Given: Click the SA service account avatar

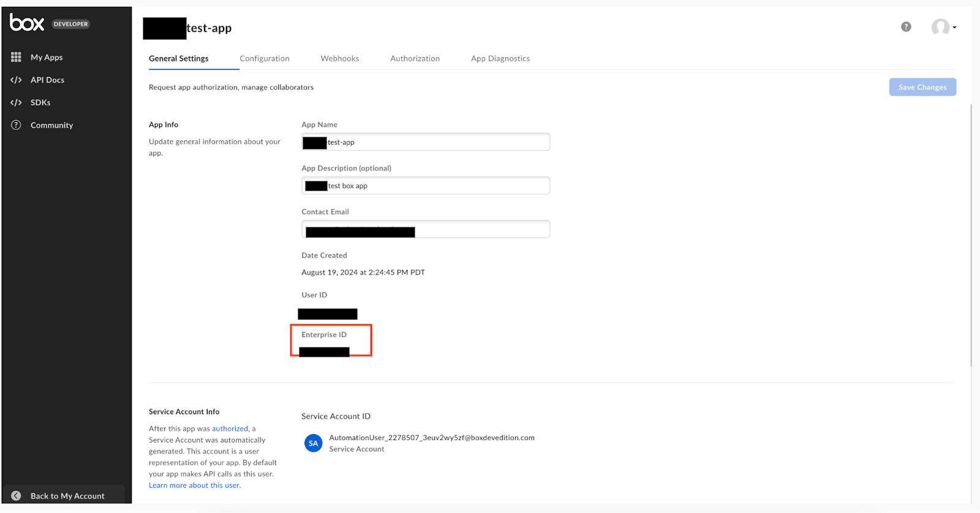Looking at the screenshot, I should tap(313, 443).
